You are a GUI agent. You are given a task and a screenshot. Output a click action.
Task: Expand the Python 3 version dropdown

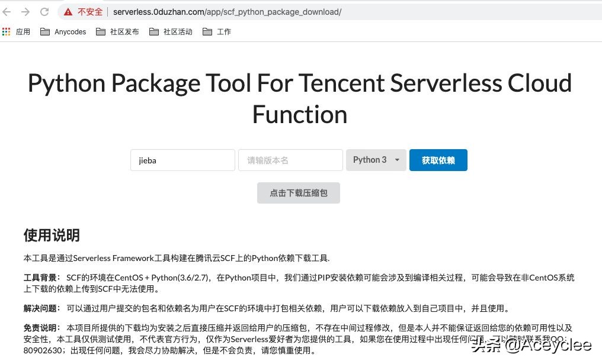click(376, 160)
